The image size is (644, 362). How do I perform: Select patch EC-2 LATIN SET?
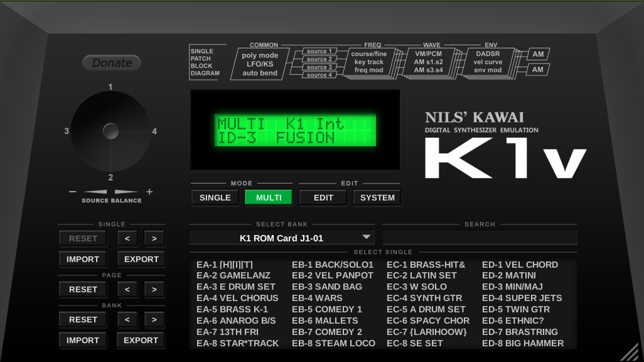click(421, 275)
